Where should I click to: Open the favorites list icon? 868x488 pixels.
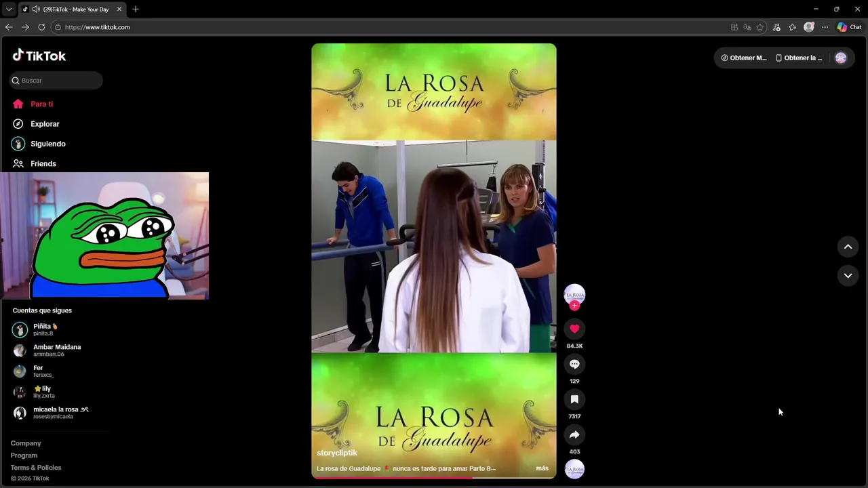pyautogui.click(x=792, y=27)
